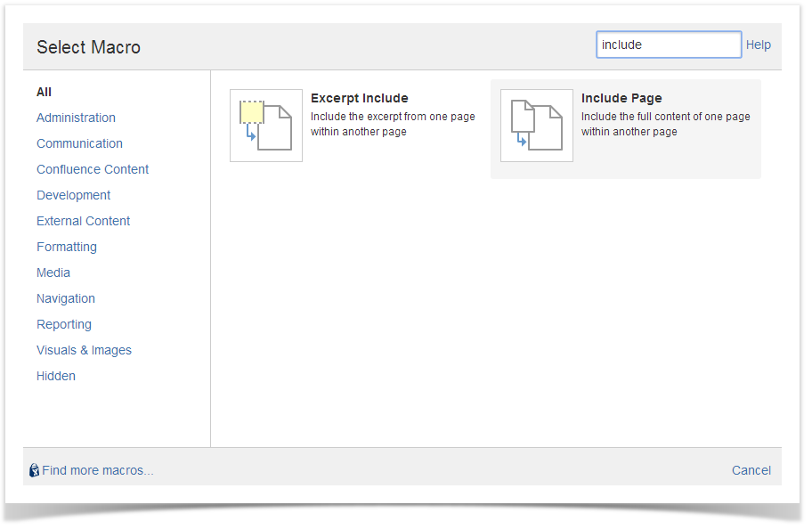Screen dimensions: 812x529
Task: Focus the macro search field containing include
Action: [669, 45]
